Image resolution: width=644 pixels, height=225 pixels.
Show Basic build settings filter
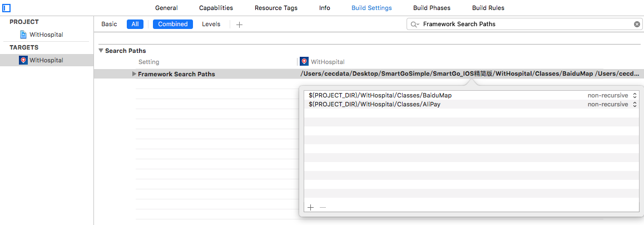109,25
